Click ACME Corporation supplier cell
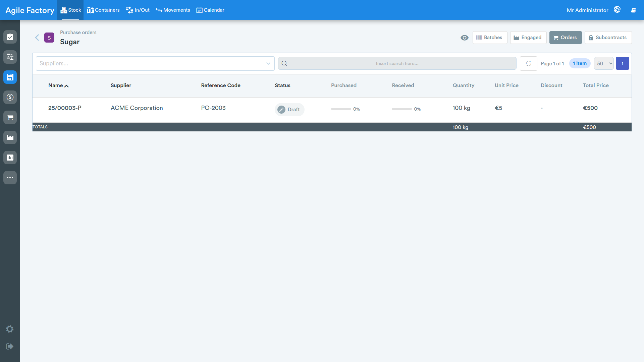Image resolution: width=644 pixels, height=362 pixels. pyautogui.click(x=137, y=108)
